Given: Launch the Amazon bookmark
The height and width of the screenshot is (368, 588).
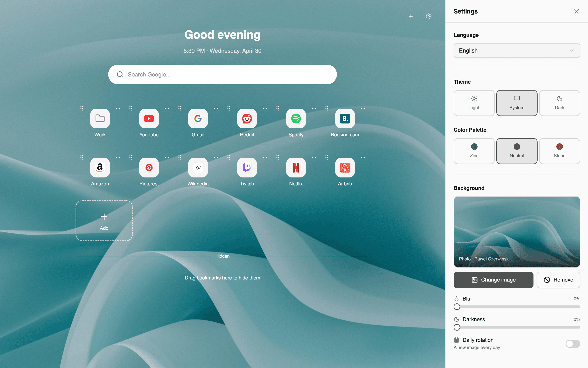Looking at the screenshot, I should pyautogui.click(x=100, y=168).
